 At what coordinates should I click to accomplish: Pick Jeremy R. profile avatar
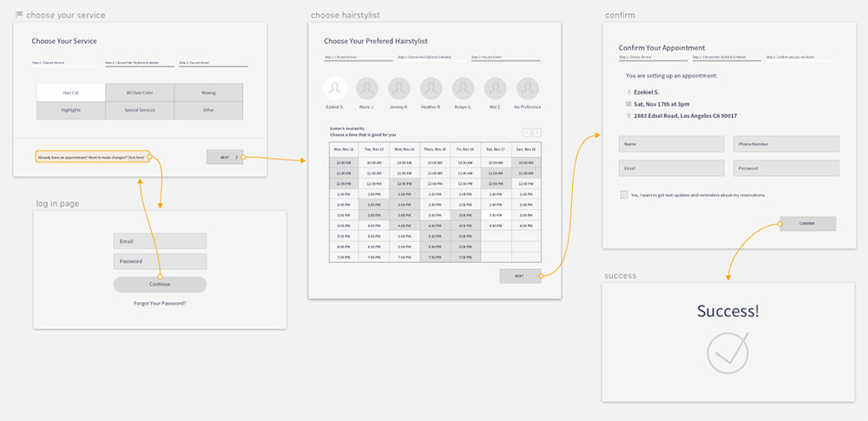click(399, 89)
